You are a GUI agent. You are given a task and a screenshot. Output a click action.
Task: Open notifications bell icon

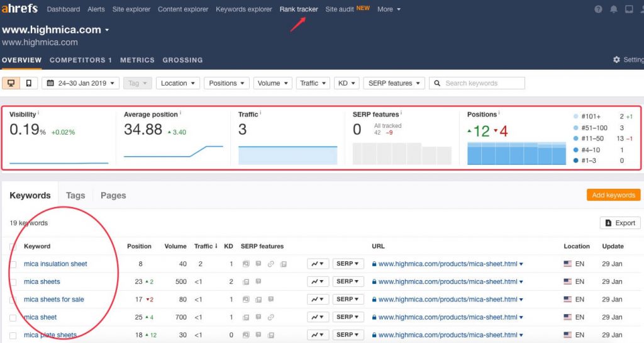[x=614, y=9]
